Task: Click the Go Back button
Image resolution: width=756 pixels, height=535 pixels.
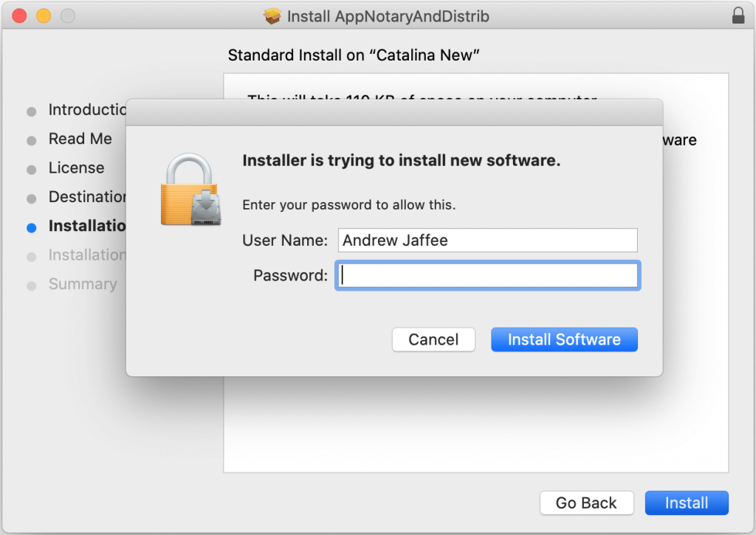Action: 586,503
